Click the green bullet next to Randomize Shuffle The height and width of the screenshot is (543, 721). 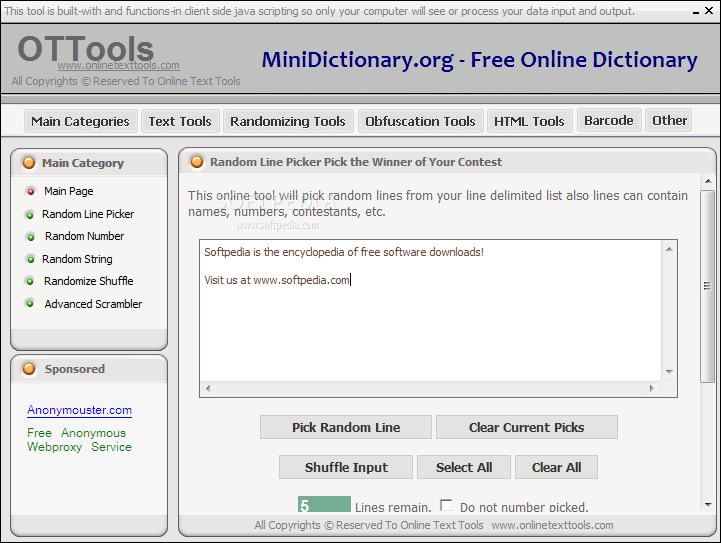point(30,281)
